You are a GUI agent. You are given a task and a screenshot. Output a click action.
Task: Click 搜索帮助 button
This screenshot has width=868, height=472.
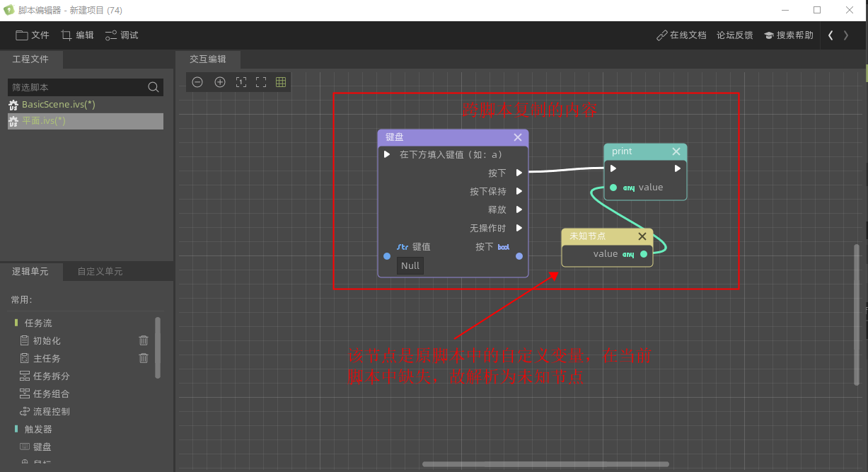(x=789, y=35)
